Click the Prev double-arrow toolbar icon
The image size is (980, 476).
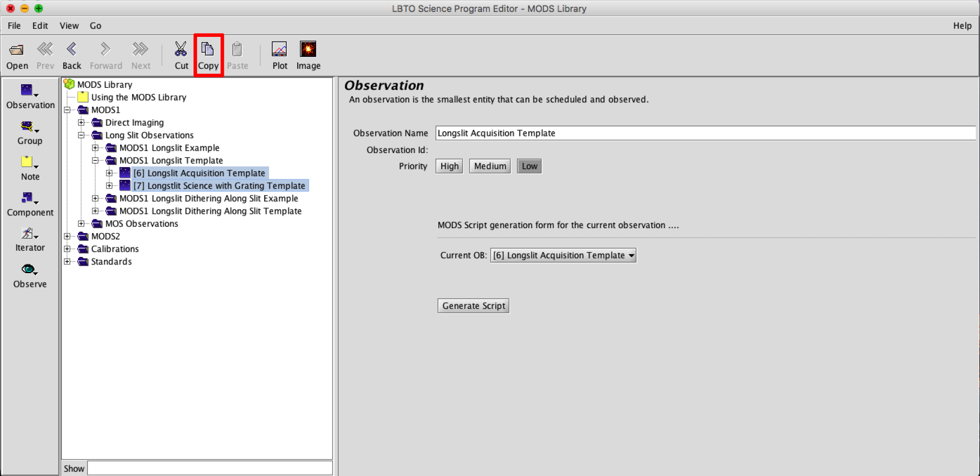[45, 49]
